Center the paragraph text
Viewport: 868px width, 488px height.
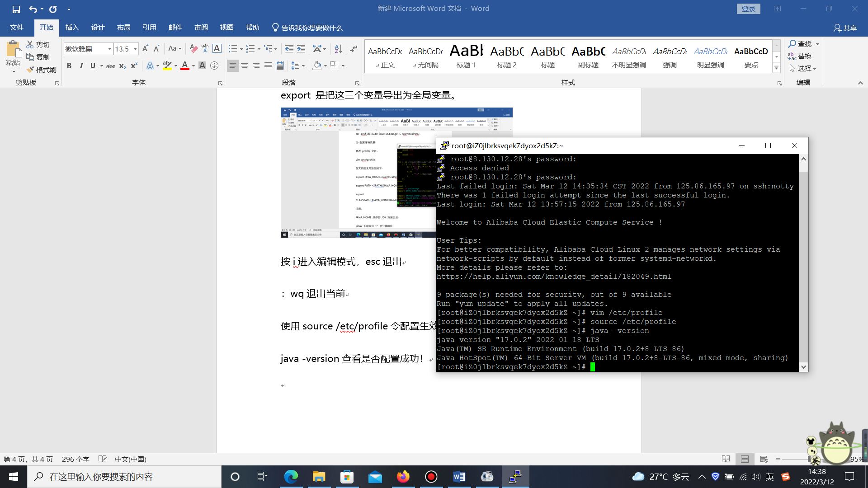click(x=245, y=66)
